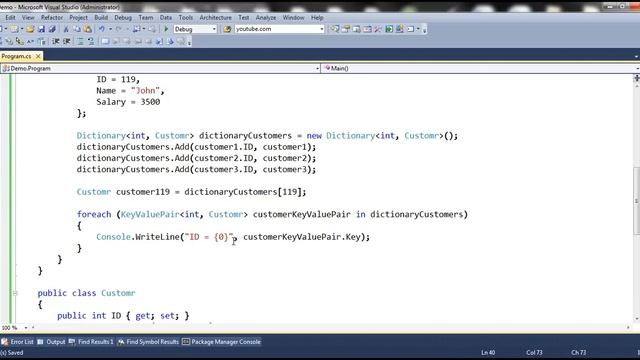Click the editor vertical scrollbar thumb
The image size is (640, 360).
(636, 201)
